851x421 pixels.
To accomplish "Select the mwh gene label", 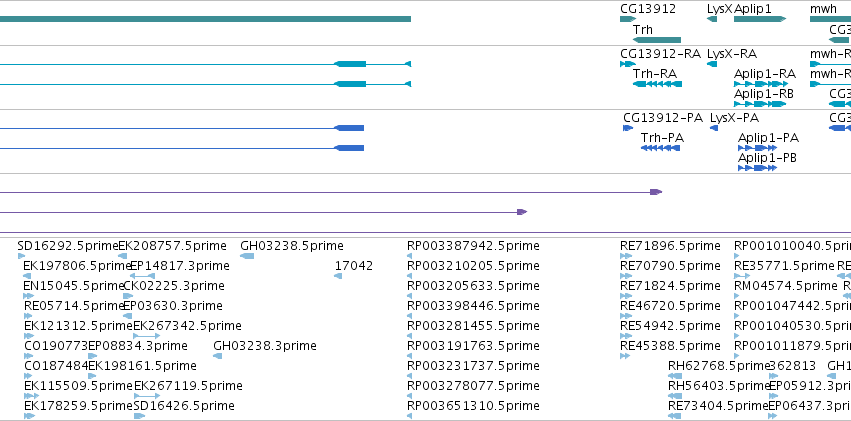I will (823, 9).
